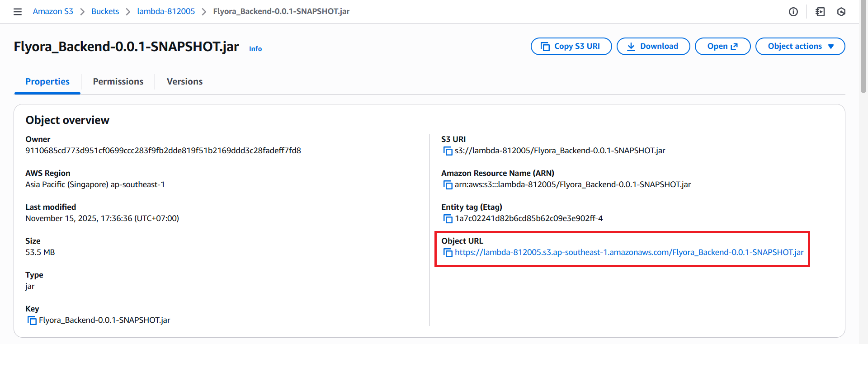Copy the Object URL icon
Viewport: 868px width, 382px height.
[x=448, y=253]
